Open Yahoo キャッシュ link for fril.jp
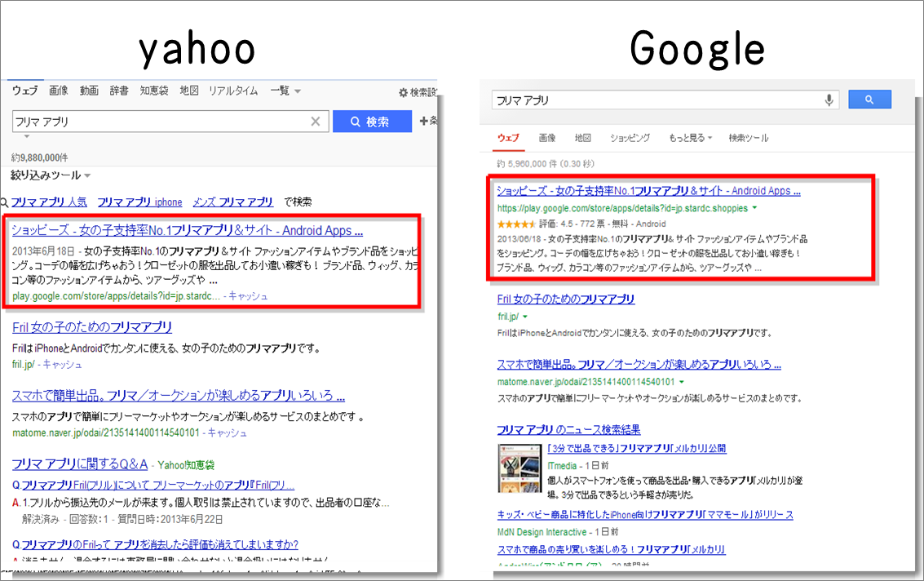The width and height of the screenshot is (924, 581). [x=62, y=365]
